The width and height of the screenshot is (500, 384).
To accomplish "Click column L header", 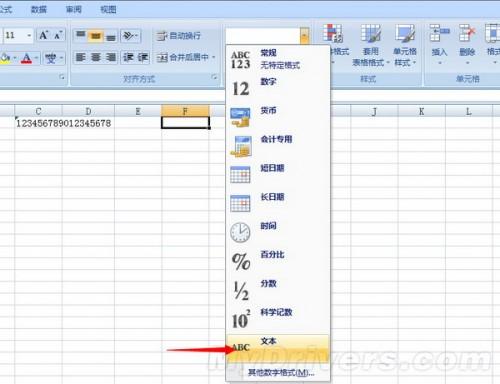I will click(x=469, y=111).
